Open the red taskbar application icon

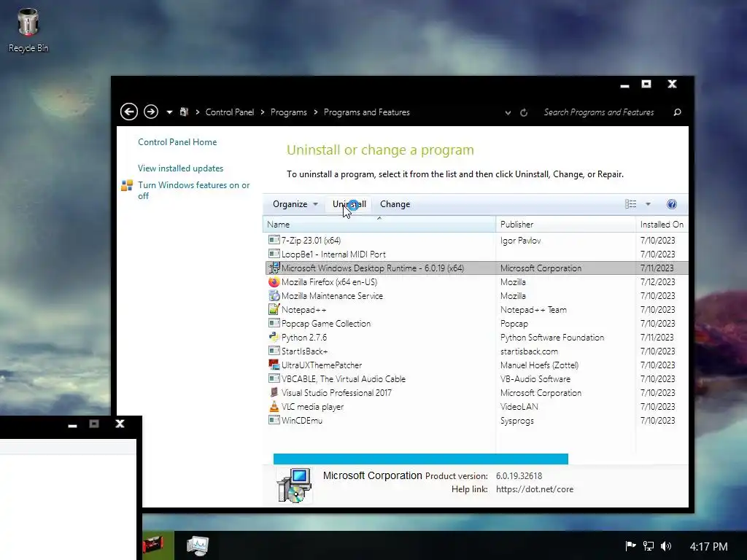click(153, 545)
